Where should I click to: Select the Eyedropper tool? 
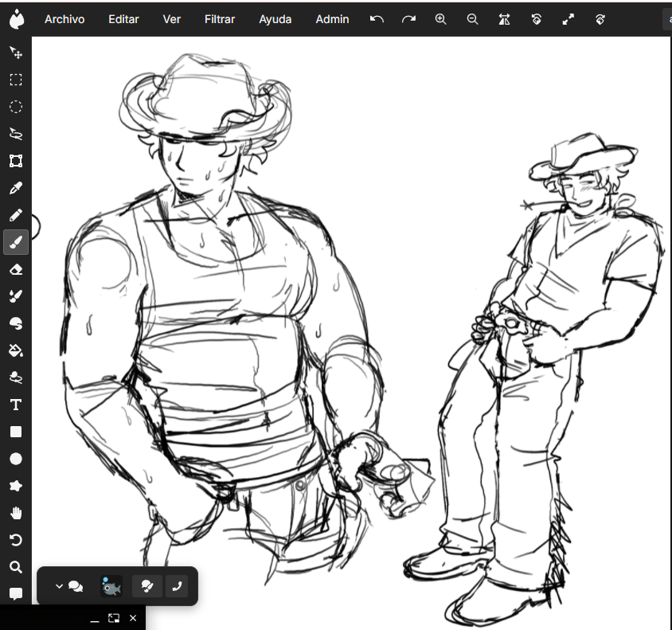tap(16, 188)
